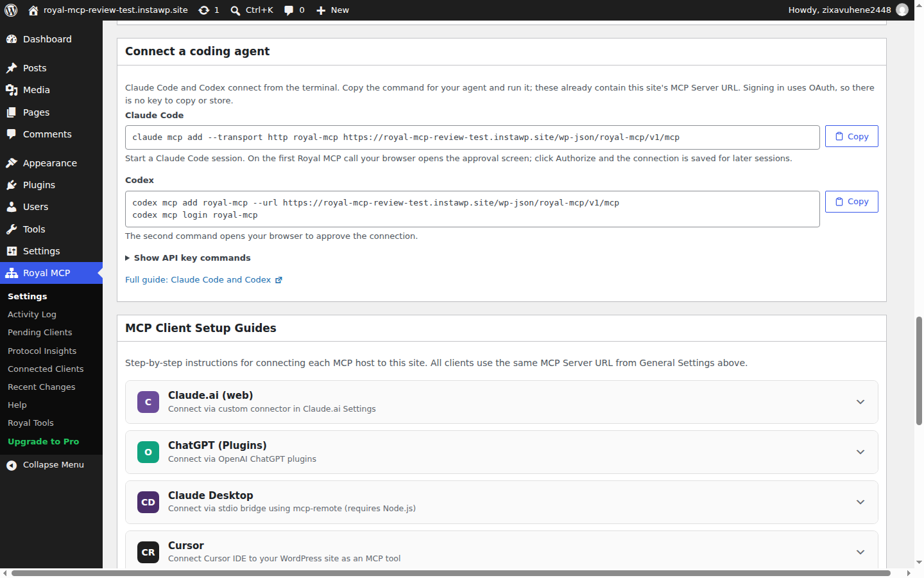Image resolution: width=924 pixels, height=578 pixels.
Task: Click the updates refresh icon
Action: 204,10
